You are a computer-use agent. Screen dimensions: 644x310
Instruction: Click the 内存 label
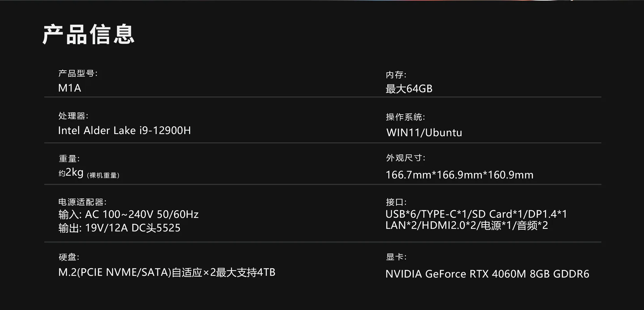(x=396, y=75)
